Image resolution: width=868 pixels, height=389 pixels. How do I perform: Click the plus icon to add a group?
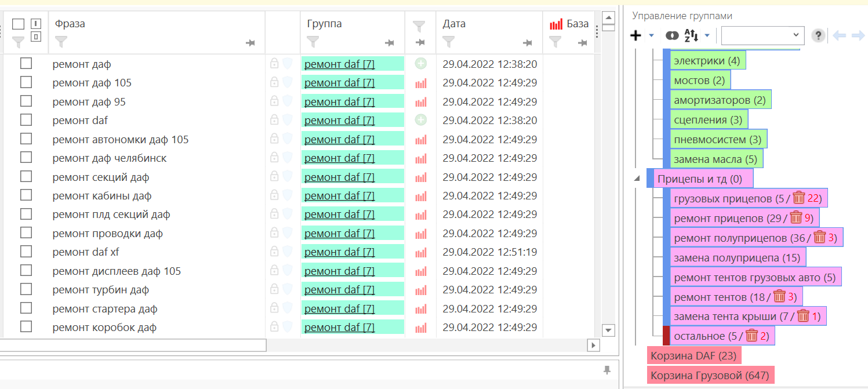click(x=636, y=35)
